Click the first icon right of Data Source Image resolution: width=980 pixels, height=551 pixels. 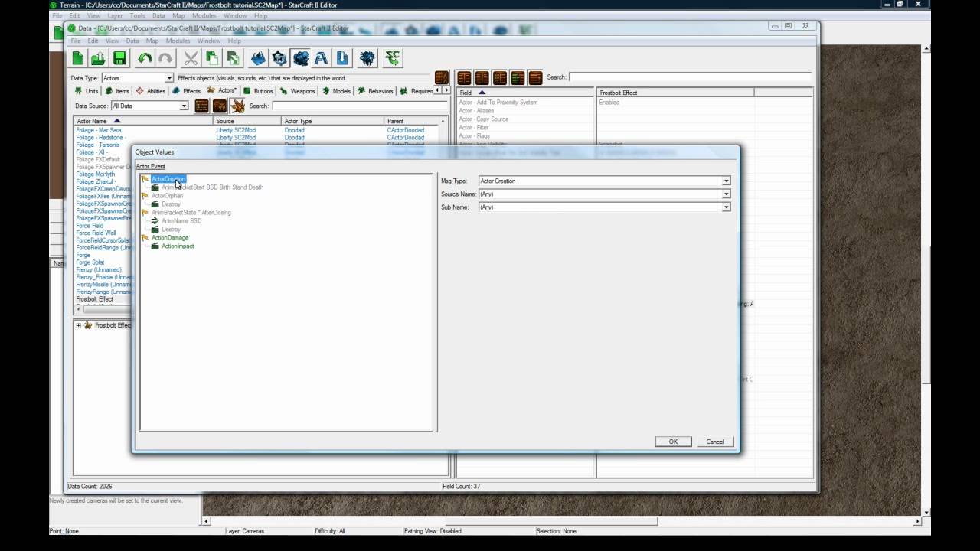tap(202, 106)
